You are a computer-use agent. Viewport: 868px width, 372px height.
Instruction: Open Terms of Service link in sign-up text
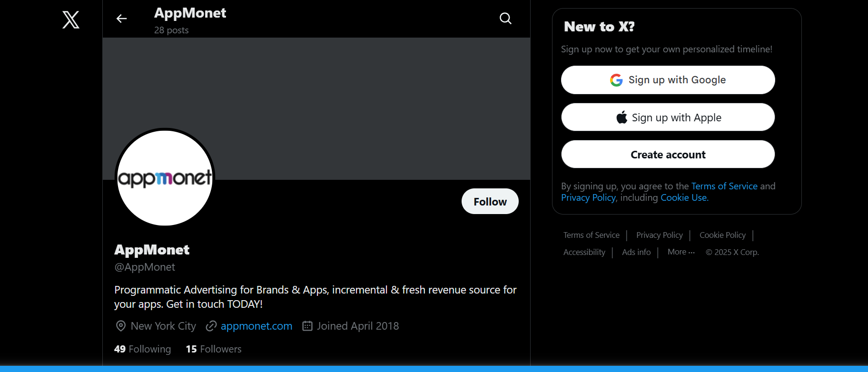click(x=724, y=186)
